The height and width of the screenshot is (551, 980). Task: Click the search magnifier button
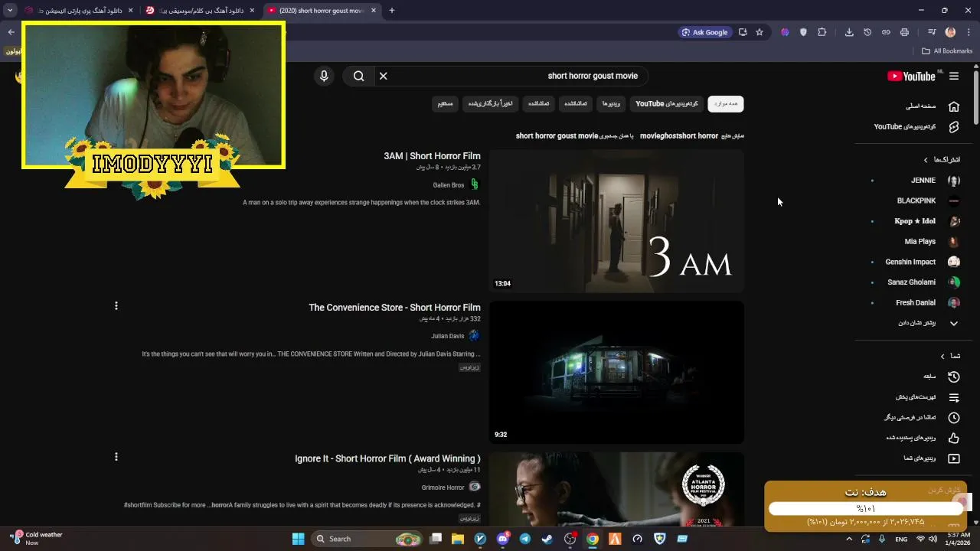point(358,76)
